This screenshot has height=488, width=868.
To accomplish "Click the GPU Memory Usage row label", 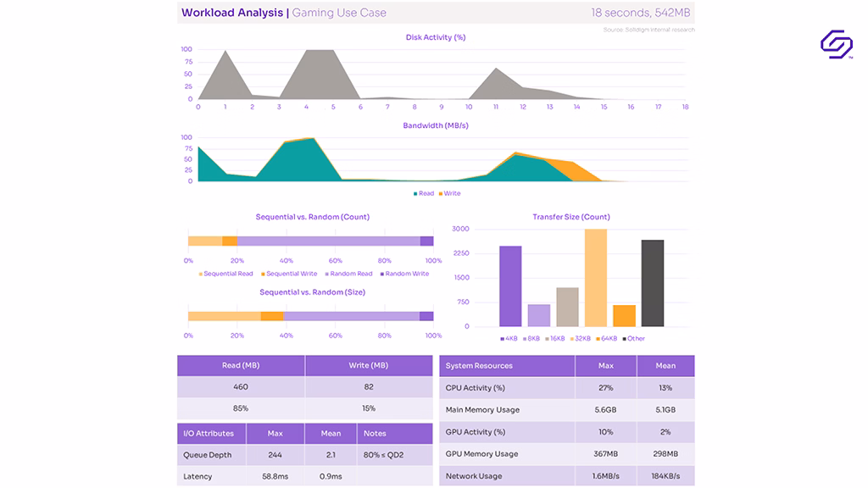I will click(x=482, y=454).
